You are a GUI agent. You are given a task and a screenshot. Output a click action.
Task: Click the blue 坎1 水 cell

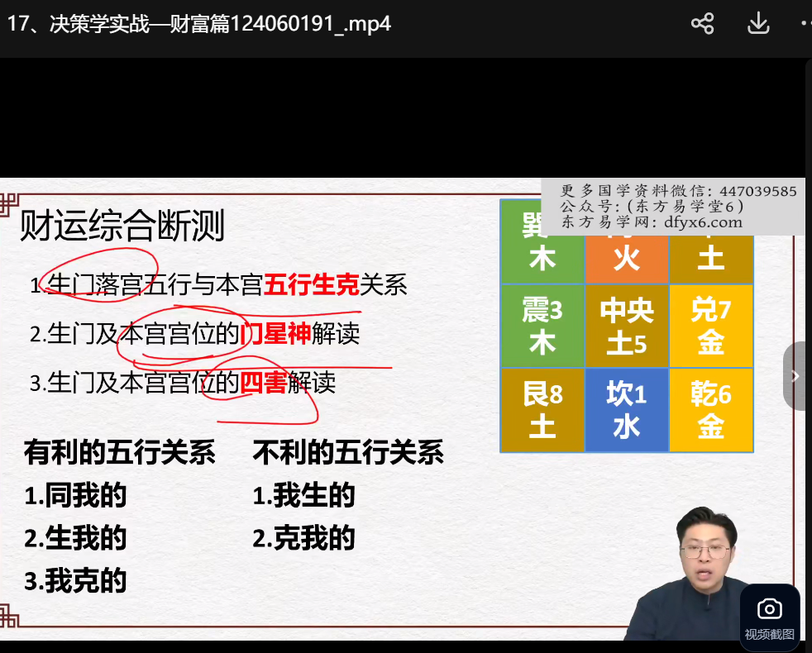(627, 411)
